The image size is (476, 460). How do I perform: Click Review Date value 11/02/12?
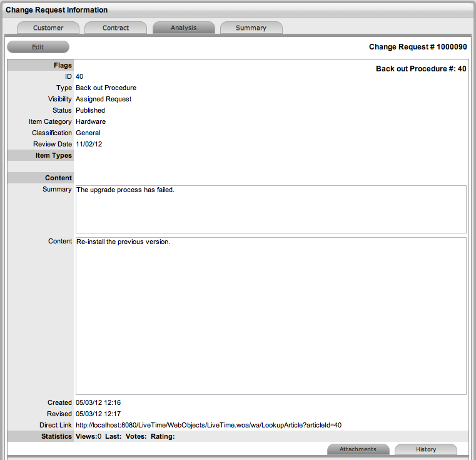click(x=89, y=144)
